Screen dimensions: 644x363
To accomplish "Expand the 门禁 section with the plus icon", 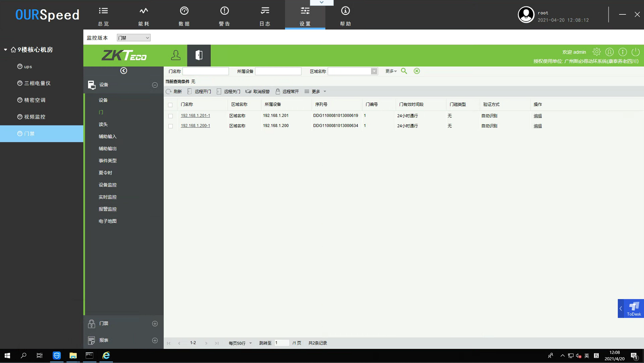I will [155, 323].
